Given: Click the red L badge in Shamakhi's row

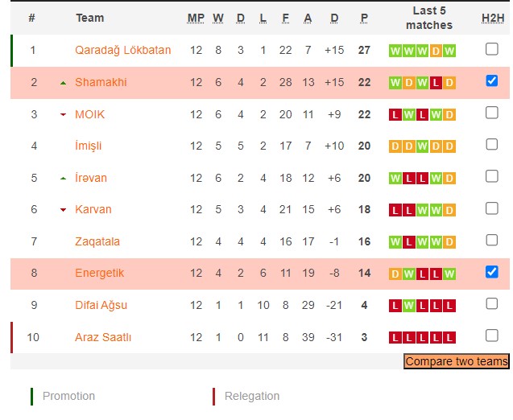Looking at the screenshot, I should pos(436,82).
